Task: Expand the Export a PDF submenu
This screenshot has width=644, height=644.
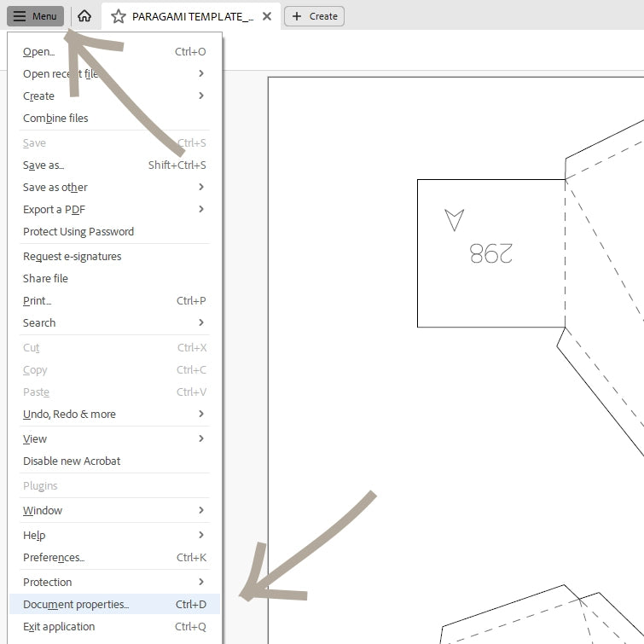Action: (201, 210)
